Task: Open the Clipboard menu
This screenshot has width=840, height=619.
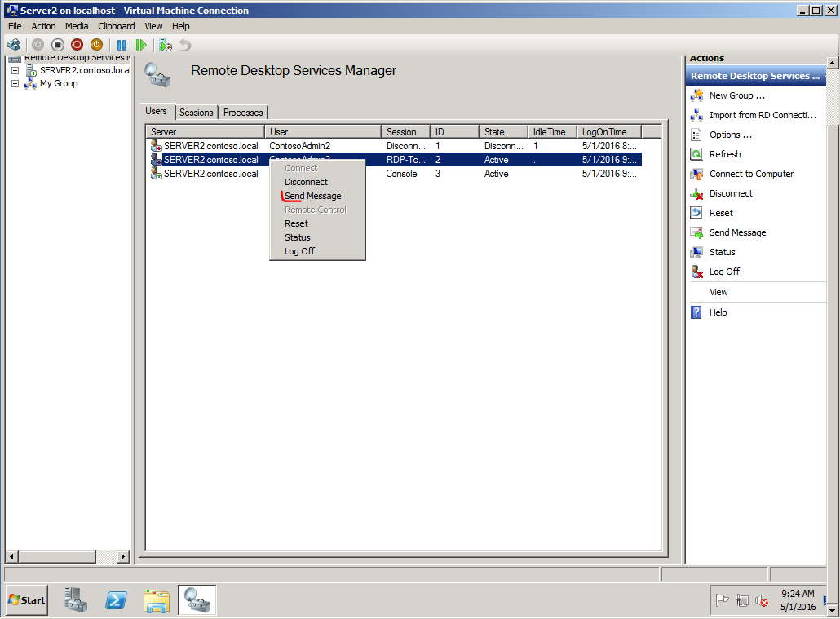Action: coord(117,26)
